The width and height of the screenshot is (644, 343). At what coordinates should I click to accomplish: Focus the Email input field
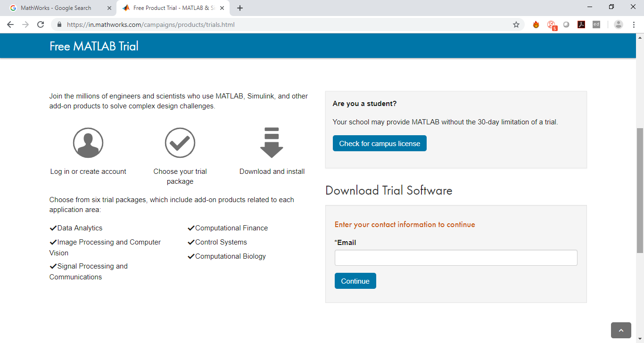[456, 258]
